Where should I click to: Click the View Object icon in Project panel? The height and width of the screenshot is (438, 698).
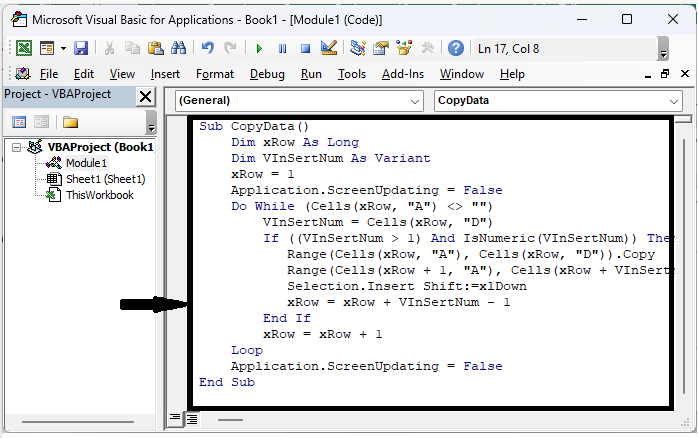pos(41,122)
